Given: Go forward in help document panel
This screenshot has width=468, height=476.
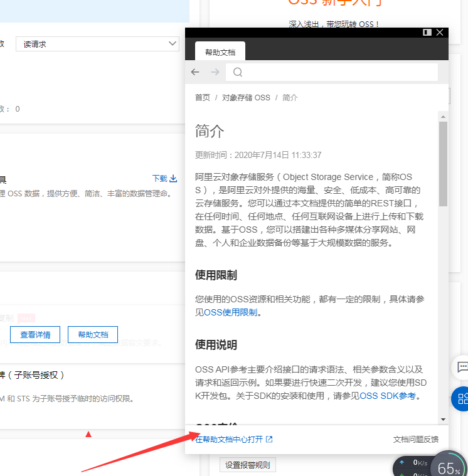Looking at the screenshot, I should click(215, 72).
